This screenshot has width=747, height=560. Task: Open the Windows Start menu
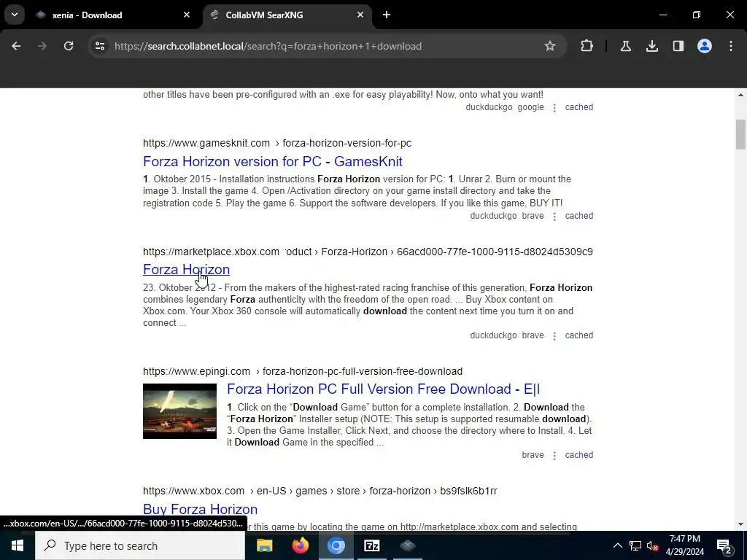(18, 545)
